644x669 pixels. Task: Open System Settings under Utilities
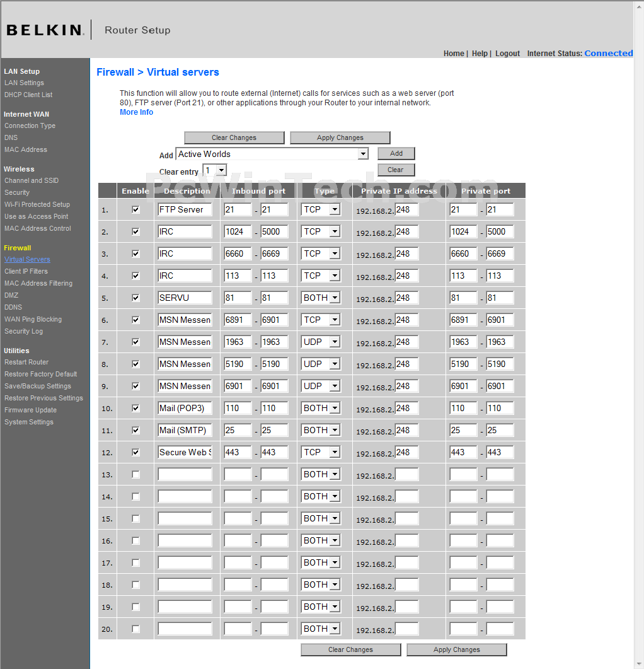[x=29, y=422]
